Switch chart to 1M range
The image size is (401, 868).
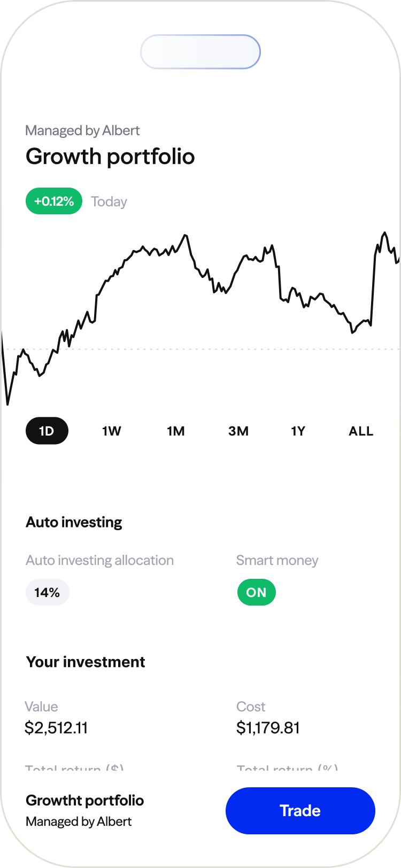(175, 431)
